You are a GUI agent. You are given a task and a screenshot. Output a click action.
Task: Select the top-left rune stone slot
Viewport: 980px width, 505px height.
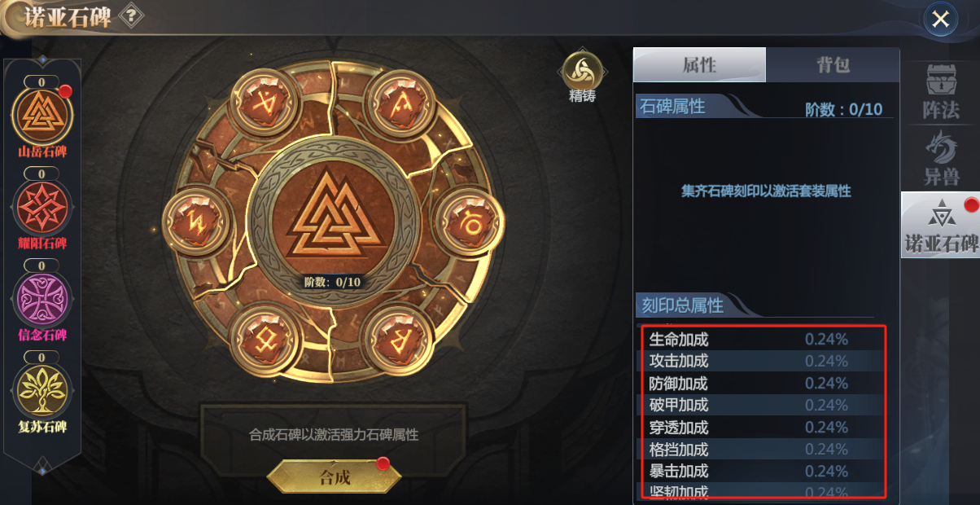(265, 102)
